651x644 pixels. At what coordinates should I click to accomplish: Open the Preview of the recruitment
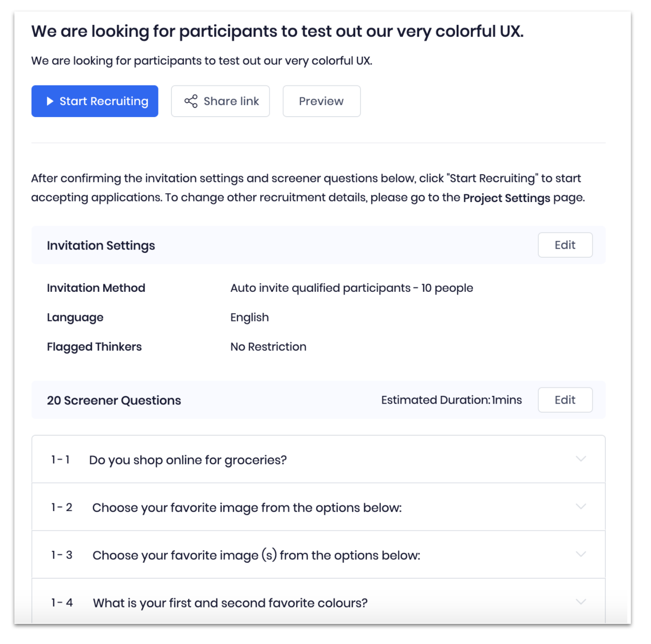point(321,101)
